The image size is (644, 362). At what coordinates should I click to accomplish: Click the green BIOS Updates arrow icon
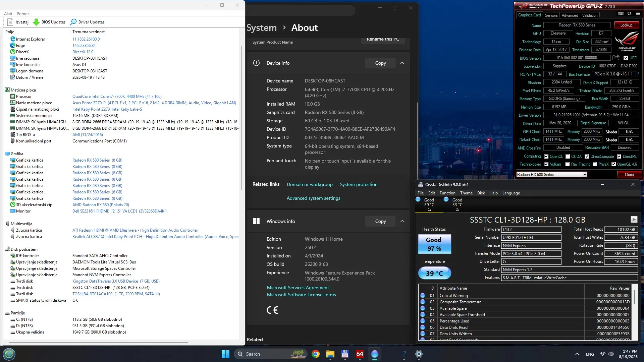click(36, 22)
